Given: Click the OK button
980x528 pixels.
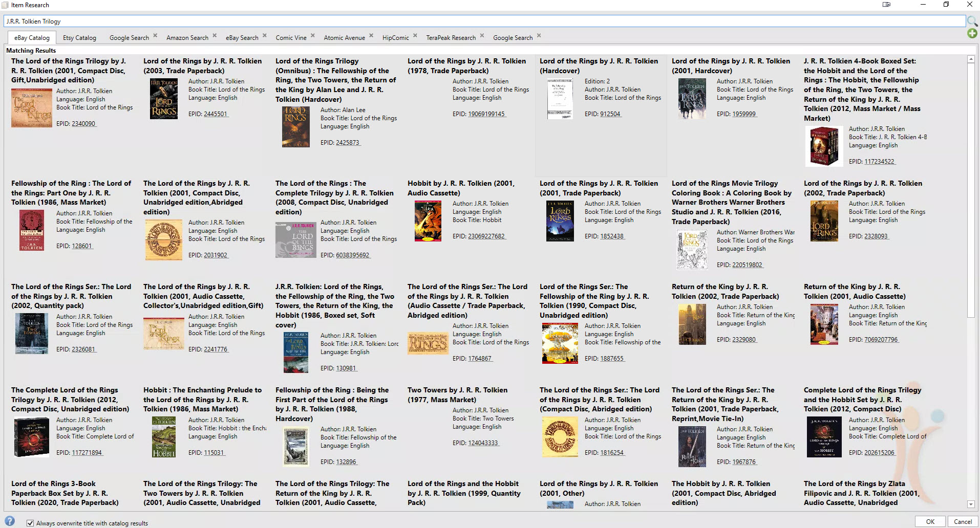Looking at the screenshot, I should 930,522.
